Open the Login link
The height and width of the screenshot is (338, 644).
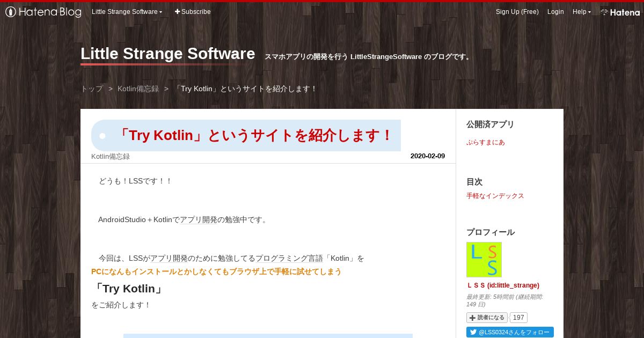pyautogui.click(x=555, y=12)
